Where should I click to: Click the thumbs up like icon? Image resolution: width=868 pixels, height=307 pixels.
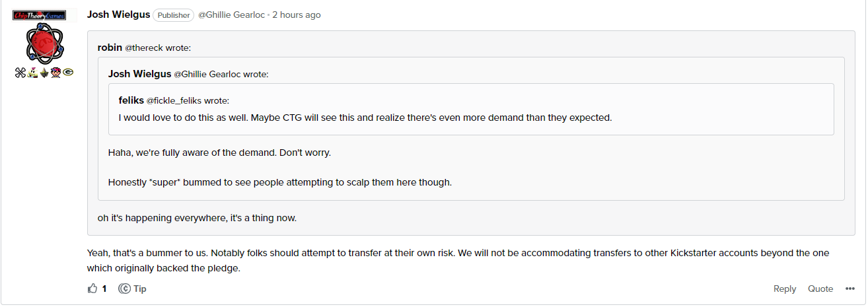point(92,289)
